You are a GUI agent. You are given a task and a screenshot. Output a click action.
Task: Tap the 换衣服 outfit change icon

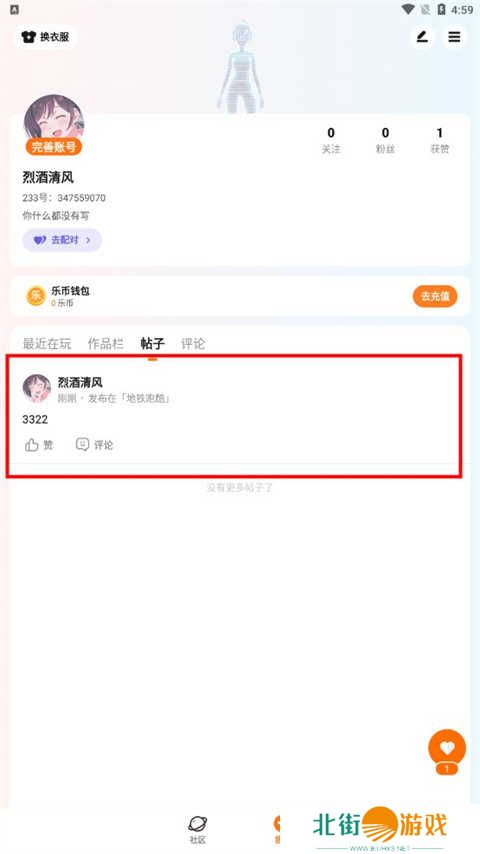pos(28,37)
